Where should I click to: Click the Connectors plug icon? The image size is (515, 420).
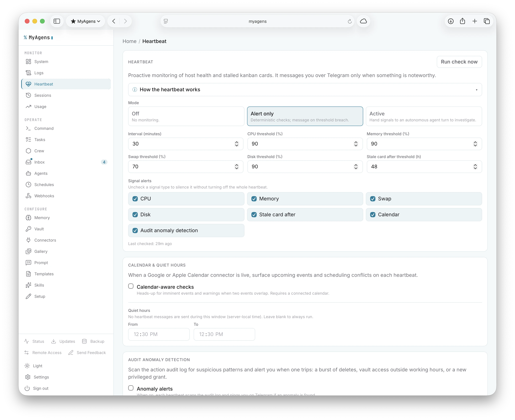28,240
